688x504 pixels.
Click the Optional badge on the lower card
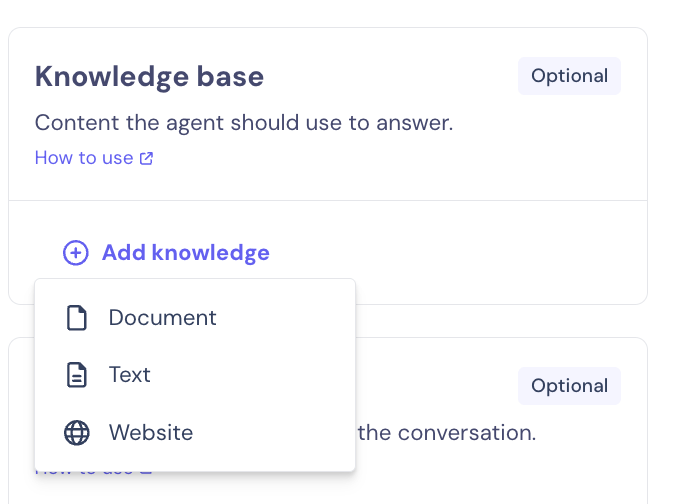tap(569, 386)
